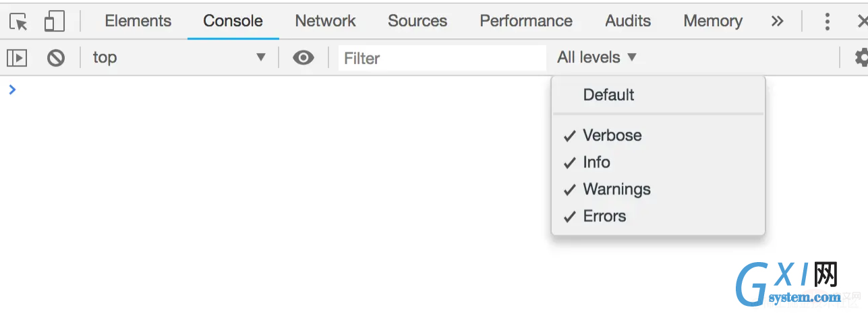
Task: Open the top JavaScript context dropdown
Action: tap(179, 58)
